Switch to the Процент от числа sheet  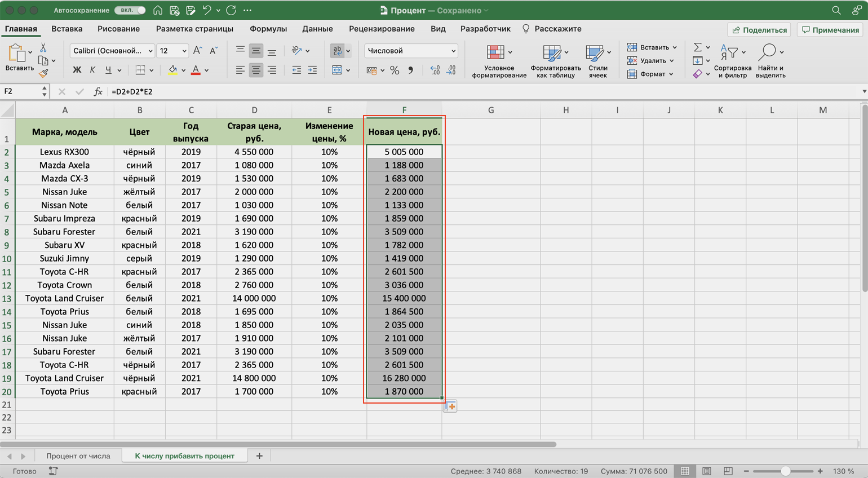click(78, 456)
